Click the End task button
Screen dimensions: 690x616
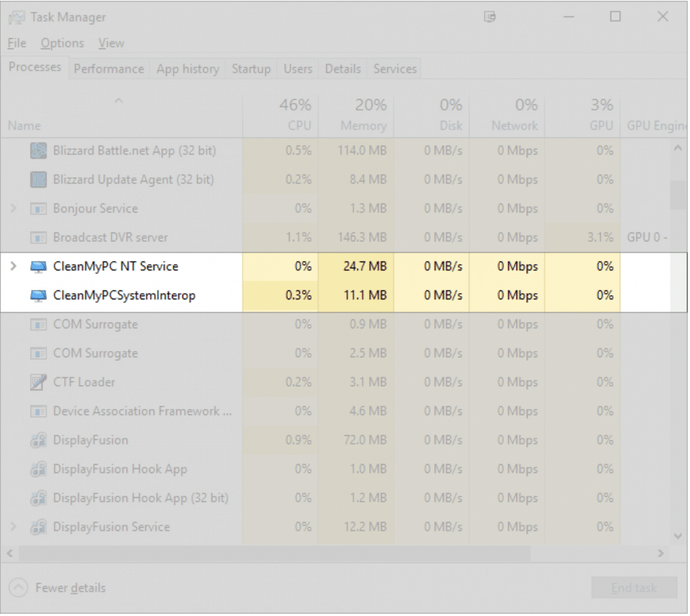click(x=634, y=588)
